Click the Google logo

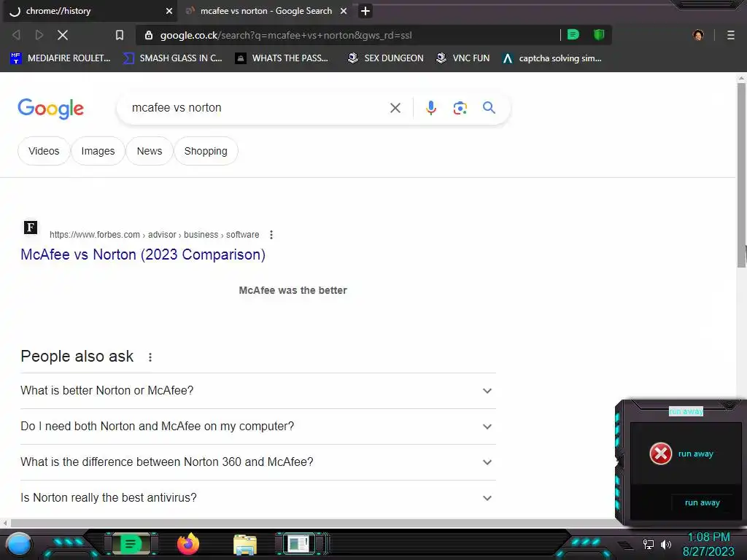coord(51,109)
